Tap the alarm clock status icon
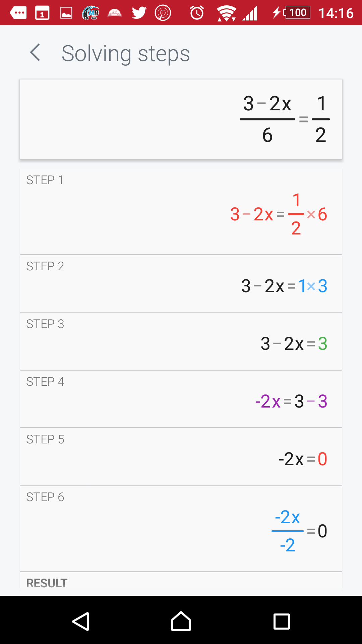Viewport: 362px width, 644px height. click(x=197, y=13)
